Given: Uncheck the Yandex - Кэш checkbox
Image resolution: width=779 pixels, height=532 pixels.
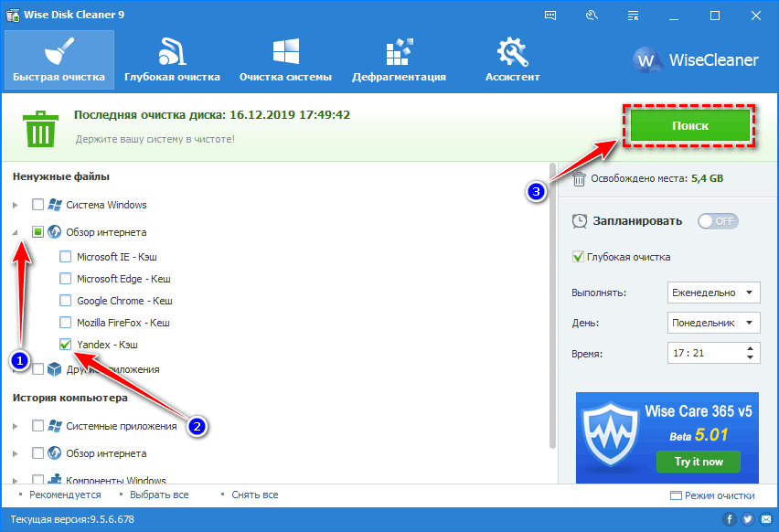Looking at the screenshot, I should [66, 345].
